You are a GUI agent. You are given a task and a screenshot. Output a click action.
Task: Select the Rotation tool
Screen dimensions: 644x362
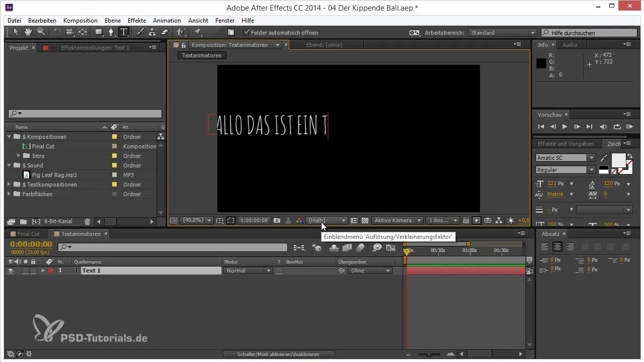57,32
